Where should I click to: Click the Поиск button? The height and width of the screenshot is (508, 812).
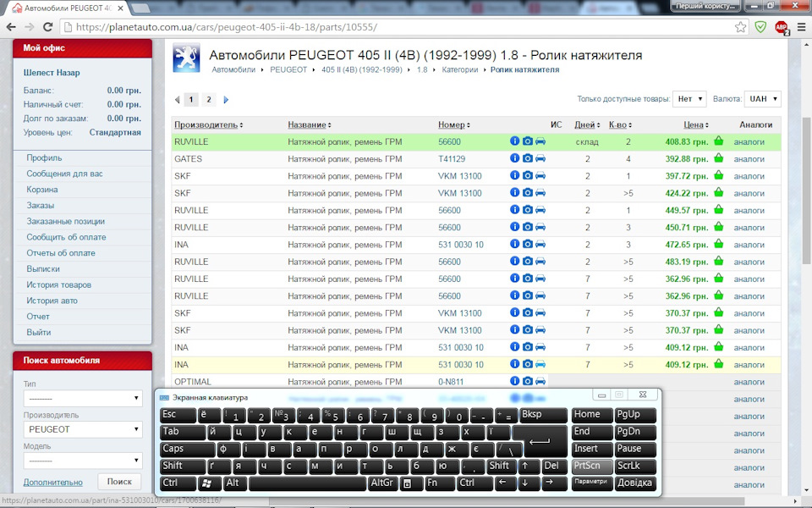pos(119,482)
